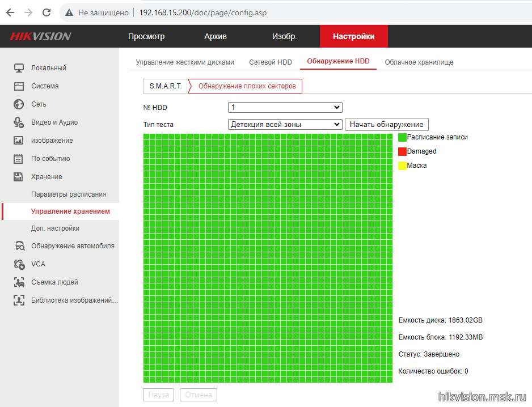This screenshot has width=532, height=407.
Task: Open the № HDD dropdown
Action: (x=285, y=108)
